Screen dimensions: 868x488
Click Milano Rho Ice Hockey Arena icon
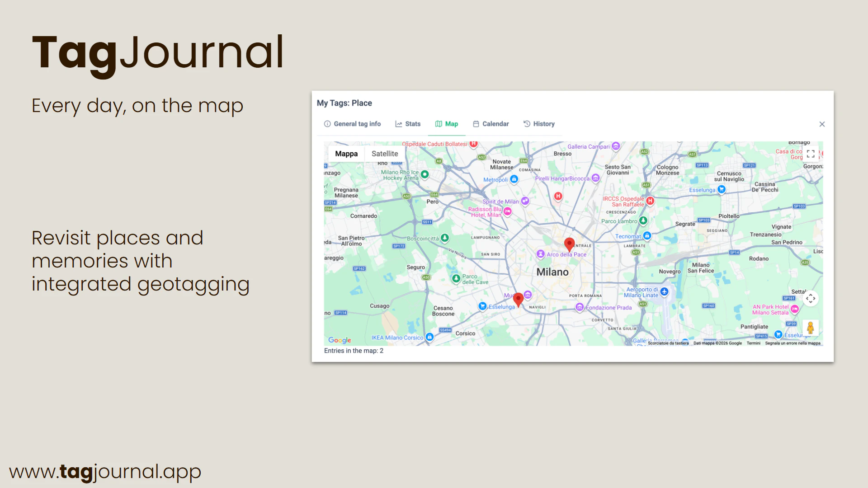tap(425, 174)
